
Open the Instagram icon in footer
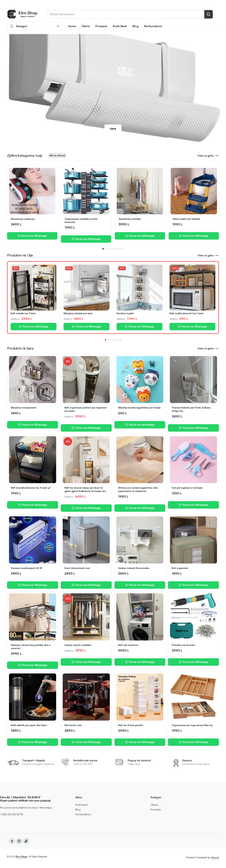tap(19, 841)
